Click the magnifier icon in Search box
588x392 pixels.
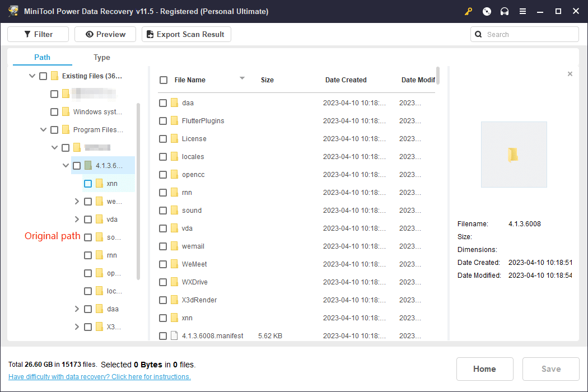478,35
